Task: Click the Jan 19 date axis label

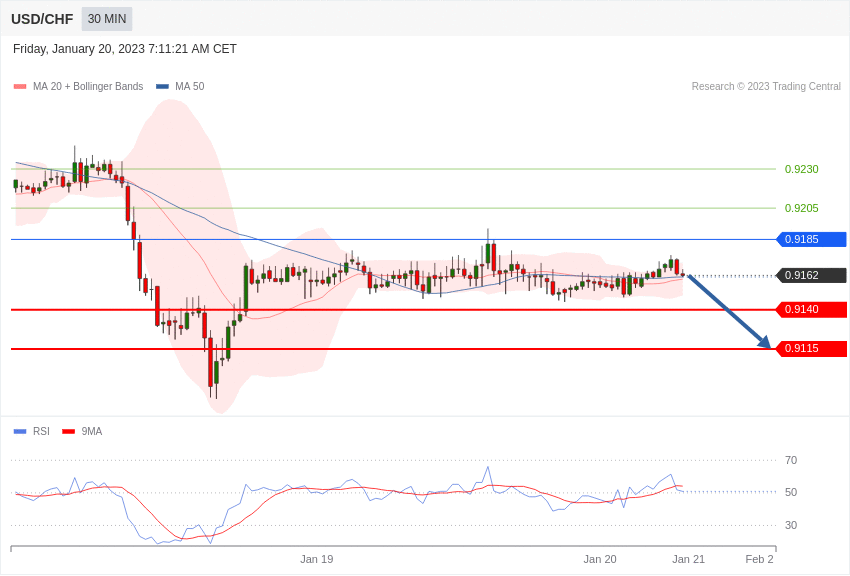Action: (317, 559)
